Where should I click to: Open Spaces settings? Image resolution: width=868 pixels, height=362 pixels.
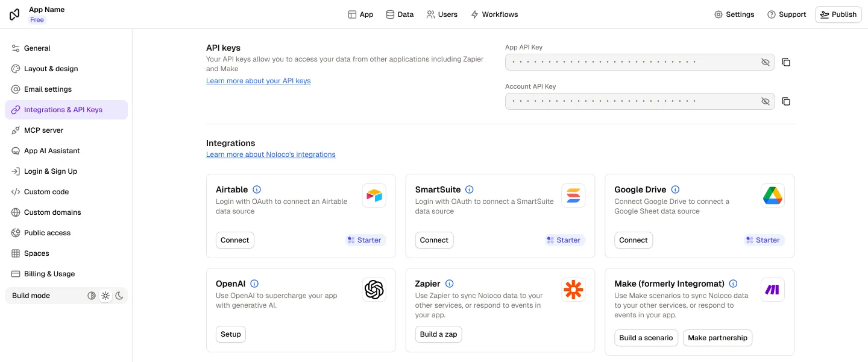(66, 253)
